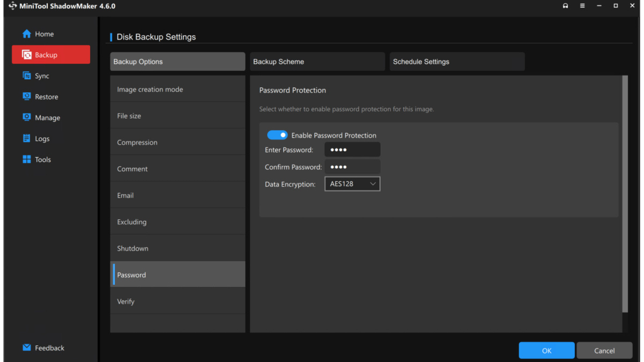Open Restore from the sidebar icon
Viewport: 644px width, 362px height.
coord(26,97)
